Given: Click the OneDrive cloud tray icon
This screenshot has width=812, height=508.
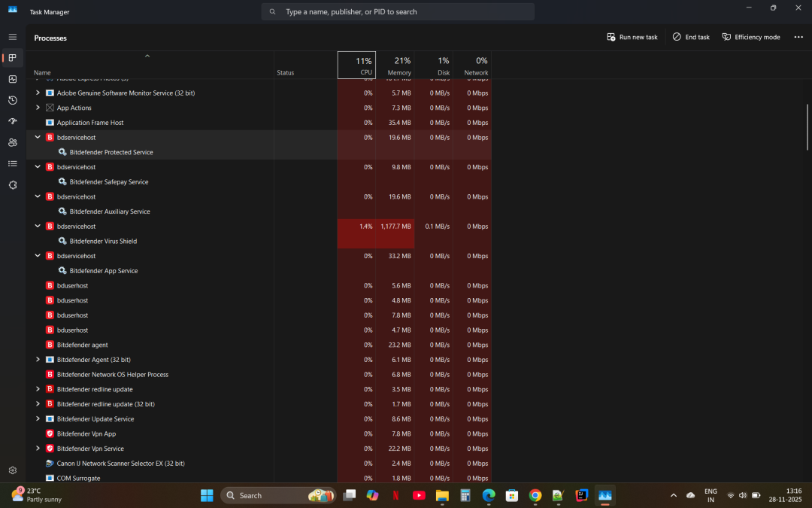Looking at the screenshot, I should pyautogui.click(x=690, y=495).
